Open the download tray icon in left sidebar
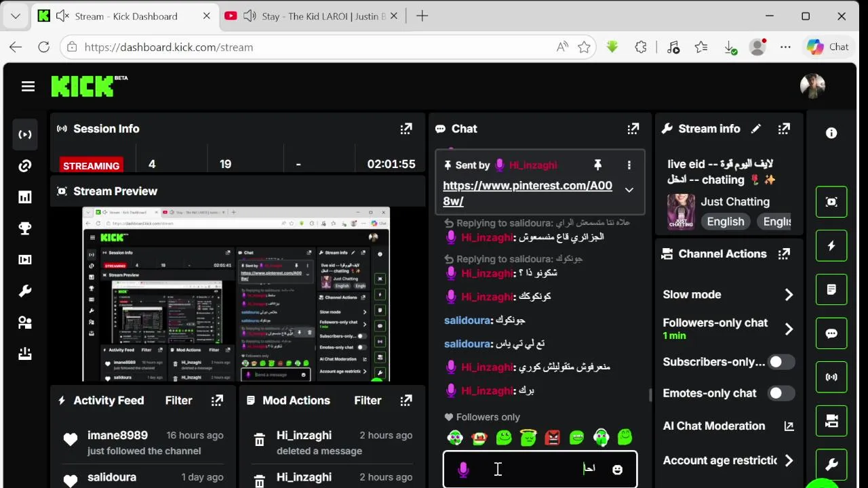Screen dimensions: 868x488 (25, 354)
